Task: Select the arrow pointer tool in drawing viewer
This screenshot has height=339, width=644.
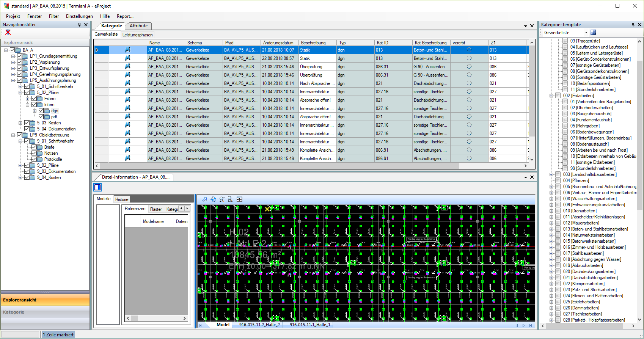Action: click(205, 199)
